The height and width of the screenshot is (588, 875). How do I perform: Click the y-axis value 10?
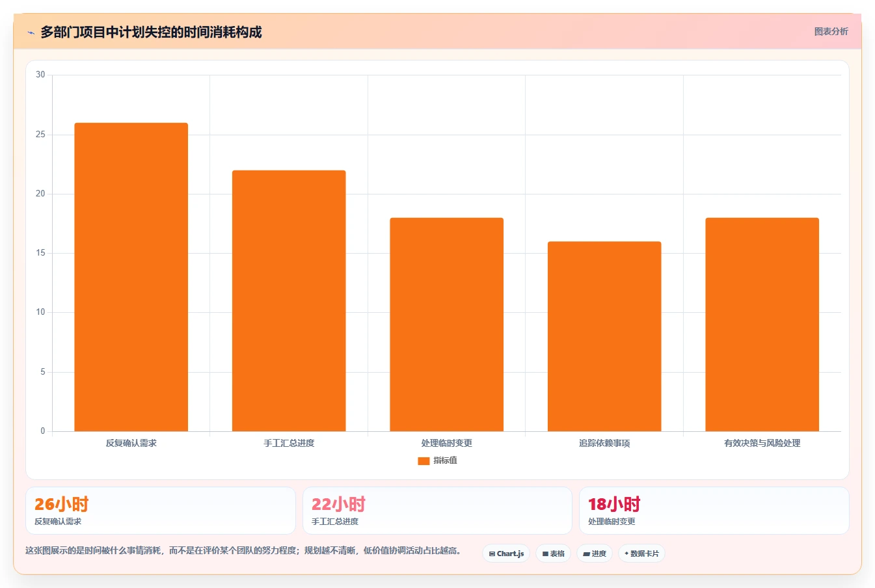click(40, 312)
